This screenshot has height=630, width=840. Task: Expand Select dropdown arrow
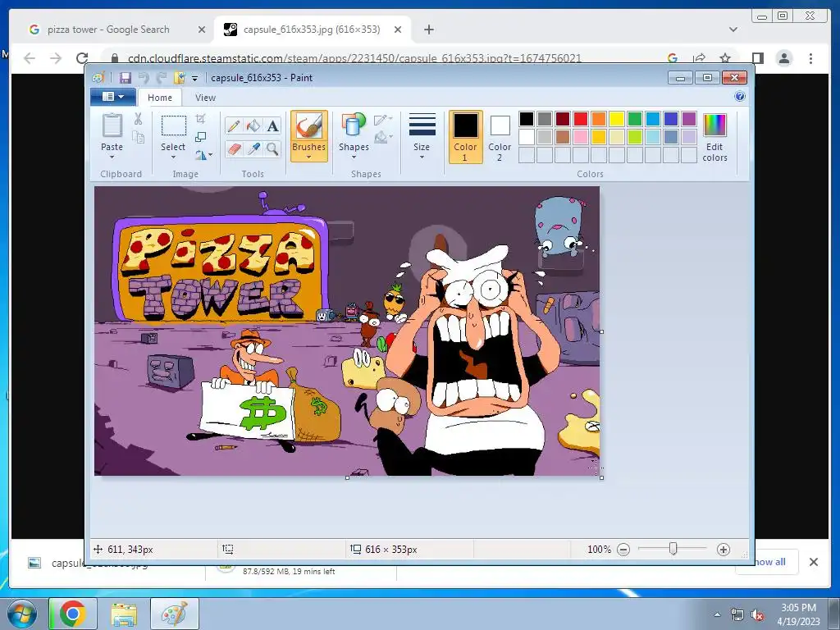(173, 157)
